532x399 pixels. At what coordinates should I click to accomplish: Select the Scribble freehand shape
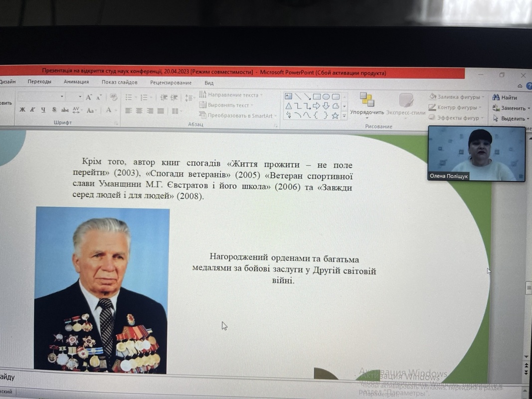[288, 115]
